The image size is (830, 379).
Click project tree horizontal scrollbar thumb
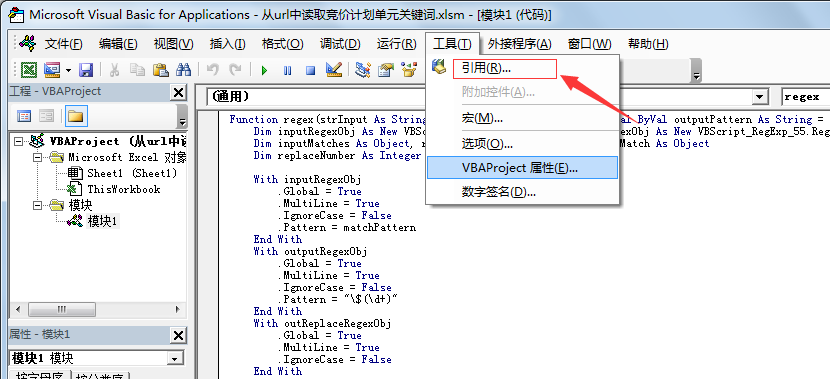coord(61,309)
